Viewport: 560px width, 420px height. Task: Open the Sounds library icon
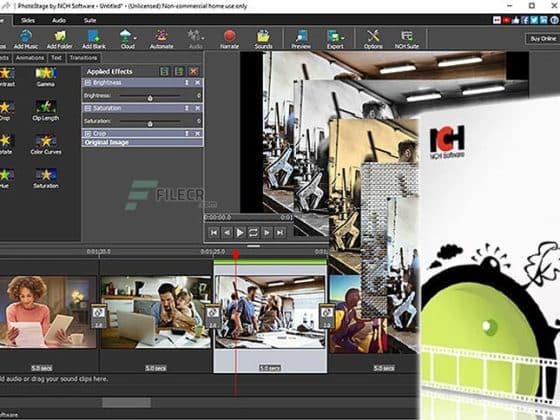[x=263, y=39]
